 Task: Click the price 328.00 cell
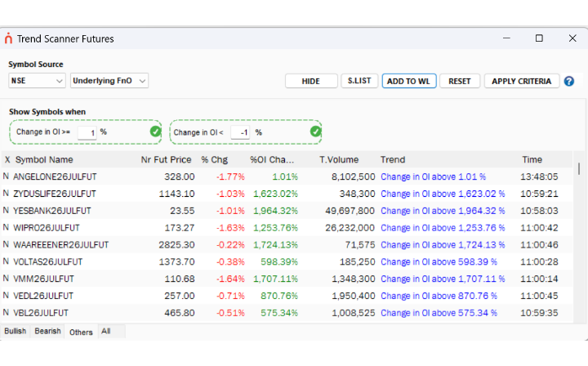point(179,176)
